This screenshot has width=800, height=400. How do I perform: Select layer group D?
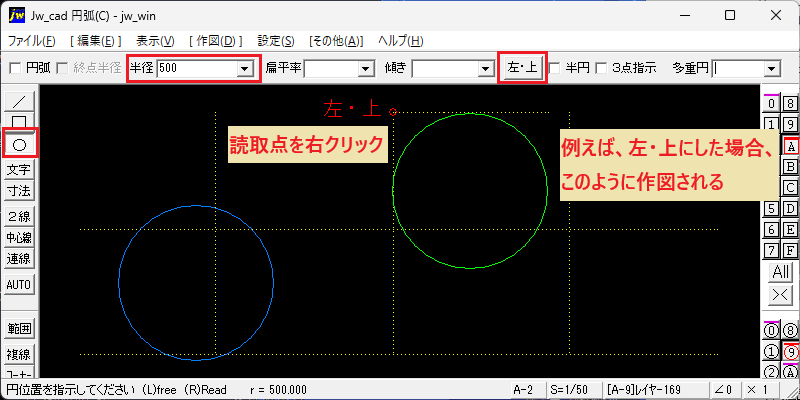click(790, 208)
